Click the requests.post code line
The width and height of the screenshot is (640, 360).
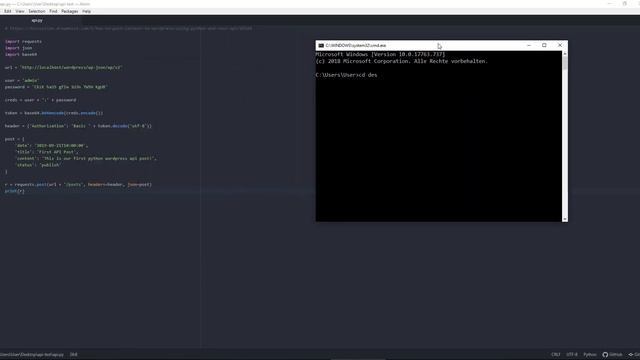point(78,184)
